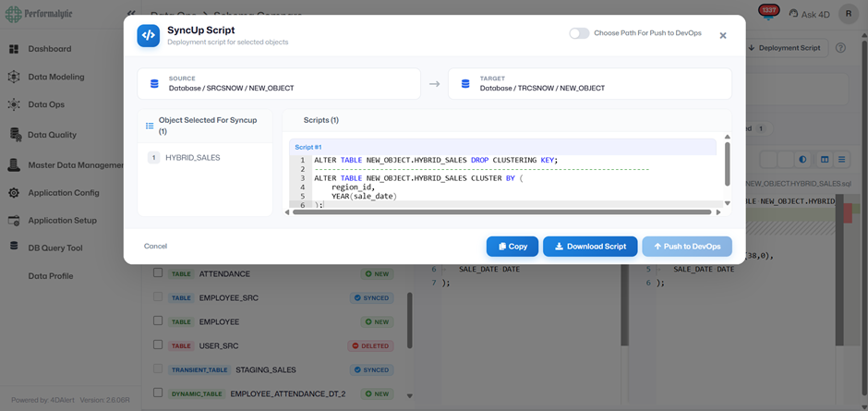
Task: Collapse the sidebar with double-chevron
Action: pyautogui.click(x=130, y=13)
